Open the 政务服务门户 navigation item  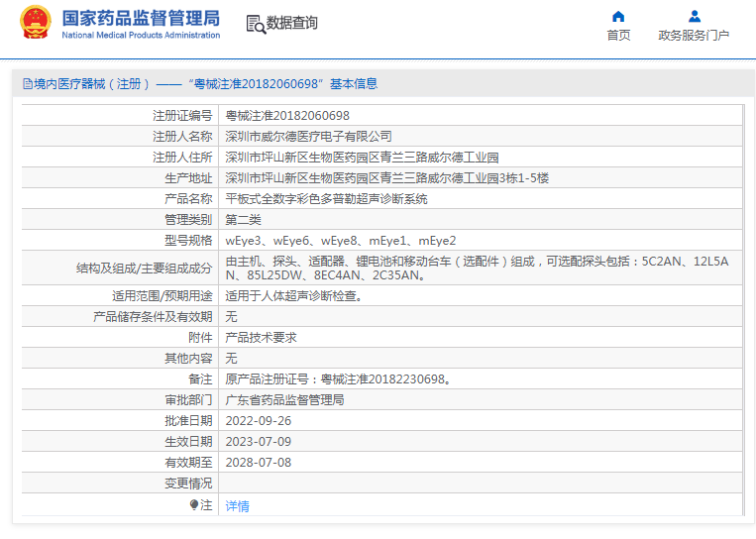(694, 35)
